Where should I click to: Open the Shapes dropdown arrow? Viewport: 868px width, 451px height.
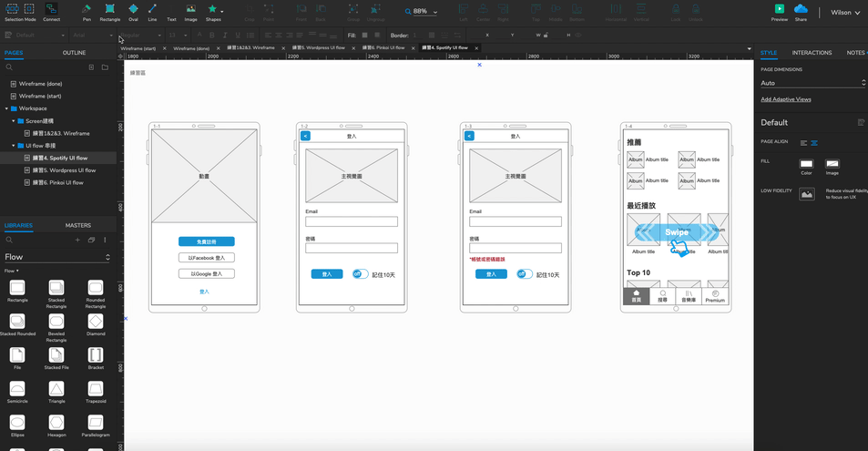pyautogui.click(x=222, y=11)
